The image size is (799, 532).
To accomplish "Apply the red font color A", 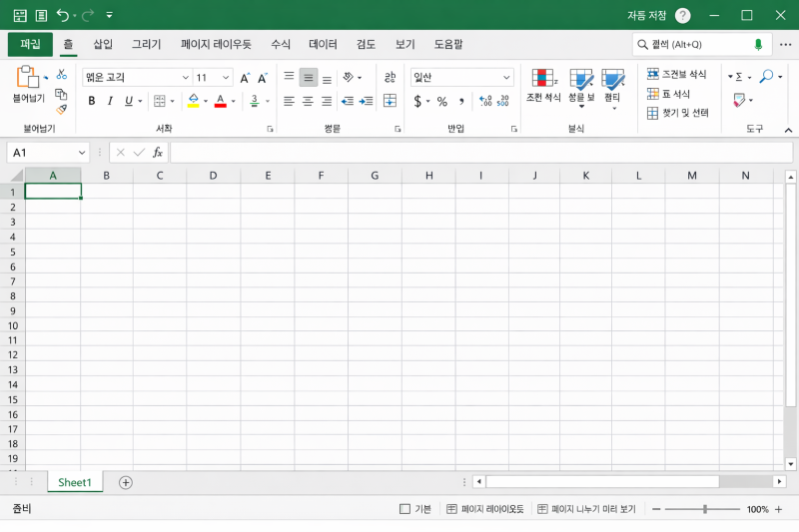I will pyautogui.click(x=220, y=100).
